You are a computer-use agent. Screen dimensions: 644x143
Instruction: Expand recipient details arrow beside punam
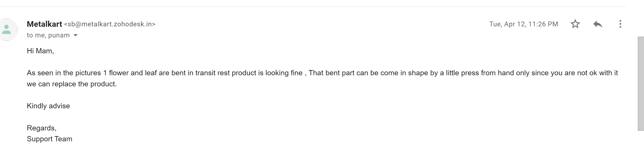click(x=76, y=35)
